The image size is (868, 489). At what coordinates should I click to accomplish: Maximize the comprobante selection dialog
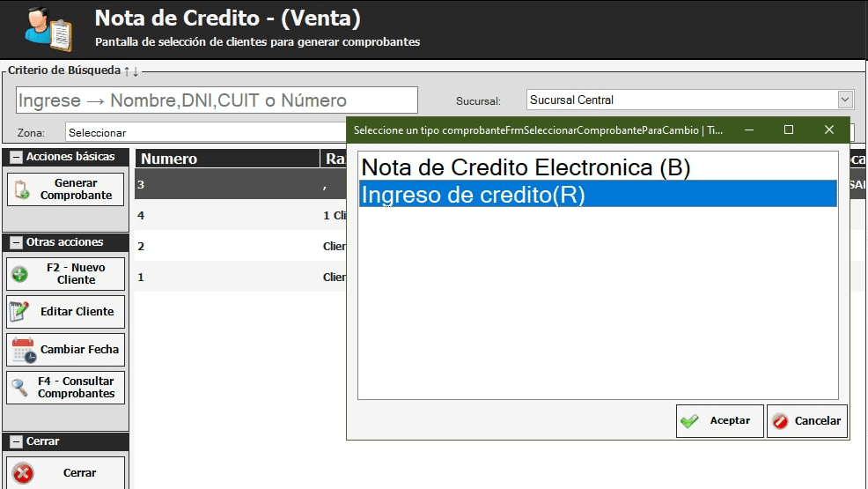pos(789,130)
